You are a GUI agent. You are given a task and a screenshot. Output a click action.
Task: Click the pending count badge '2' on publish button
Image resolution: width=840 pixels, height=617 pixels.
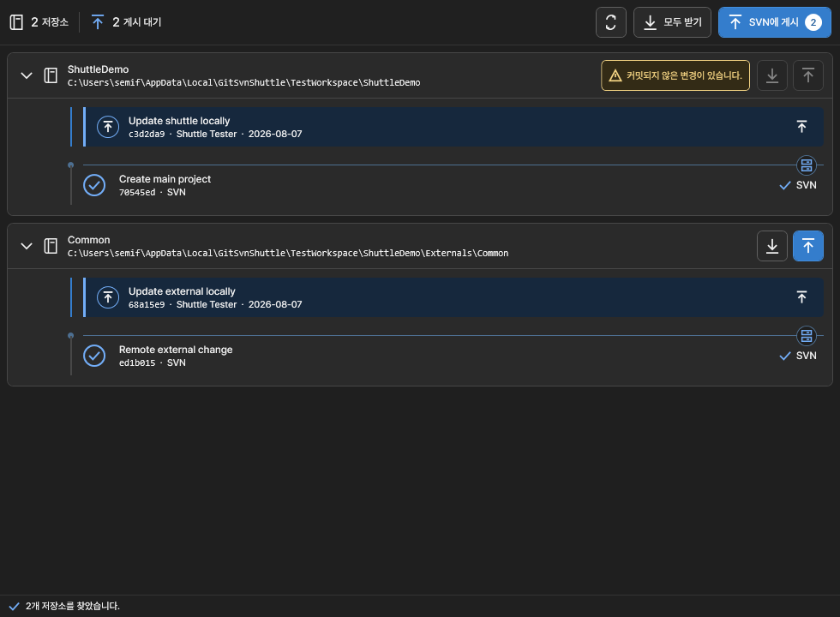[x=813, y=22]
